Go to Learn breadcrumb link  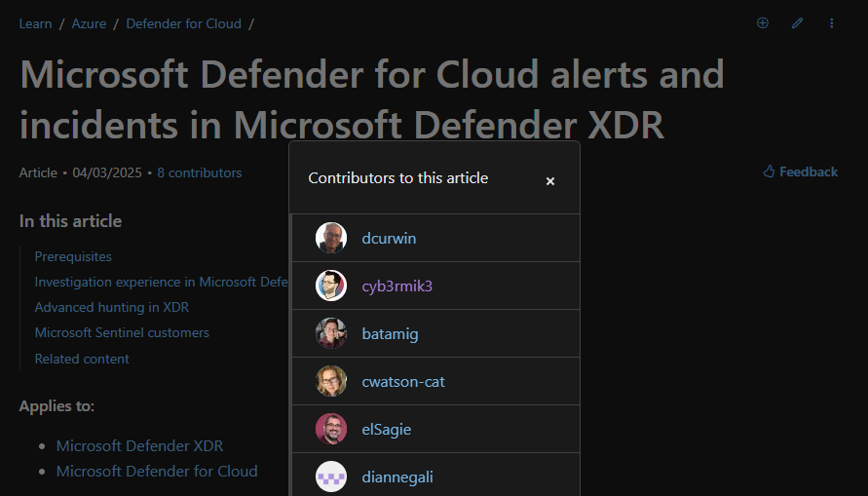coord(35,23)
